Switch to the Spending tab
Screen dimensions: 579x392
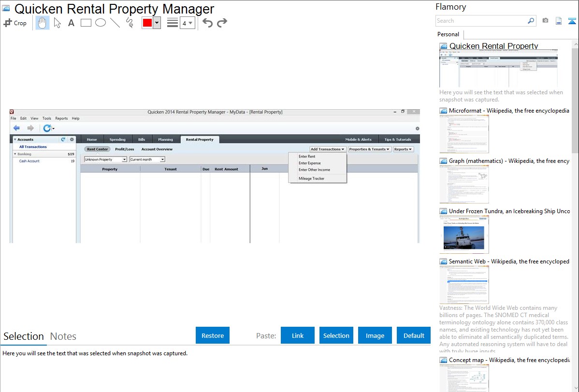tap(117, 140)
